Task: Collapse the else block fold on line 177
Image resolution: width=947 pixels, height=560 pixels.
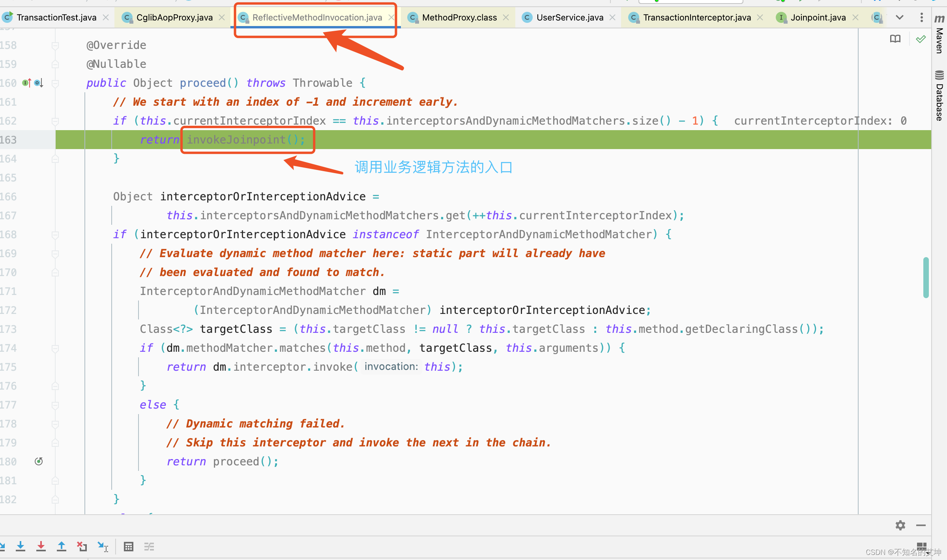Action: pos(55,405)
